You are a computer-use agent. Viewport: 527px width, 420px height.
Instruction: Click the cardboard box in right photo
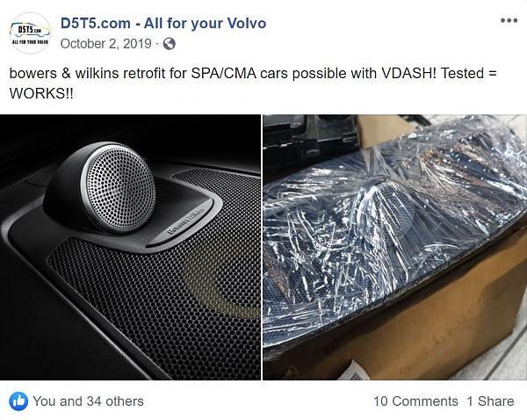coord(420,322)
